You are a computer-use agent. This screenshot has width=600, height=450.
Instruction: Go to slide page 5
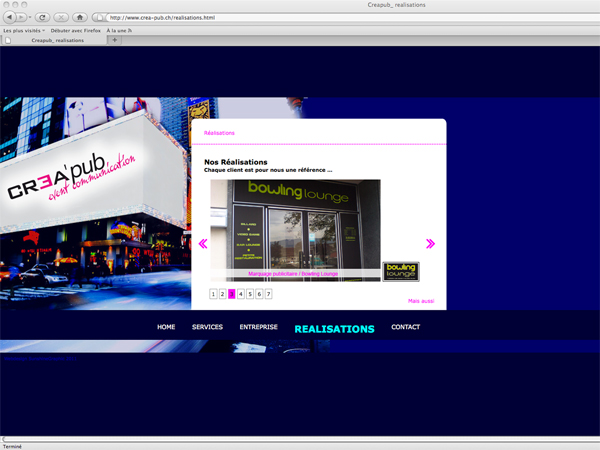250,294
